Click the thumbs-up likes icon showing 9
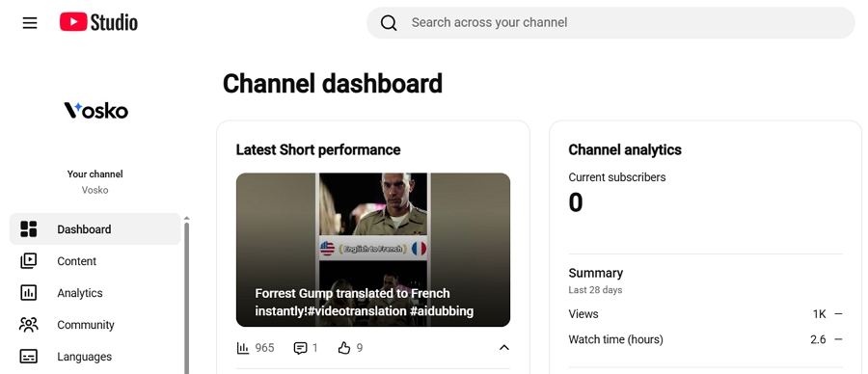Image resolution: width=868 pixels, height=374 pixels. [344, 348]
